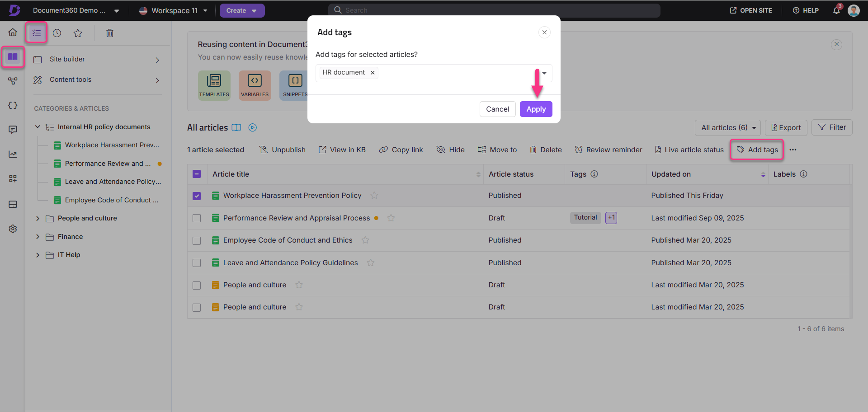Image resolution: width=868 pixels, height=412 pixels.
Task: Open the Recent clock icon
Action: [x=57, y=33]
